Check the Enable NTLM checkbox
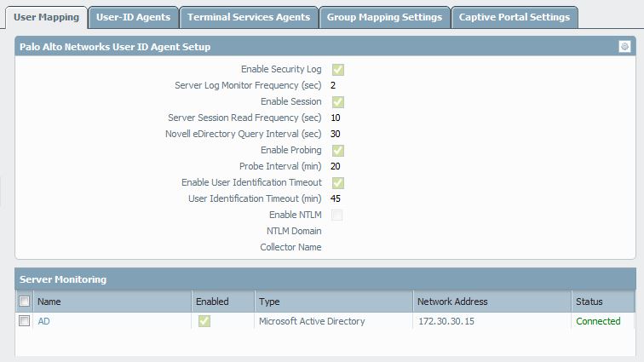644x362 pixels. click(x=338, y=215)
